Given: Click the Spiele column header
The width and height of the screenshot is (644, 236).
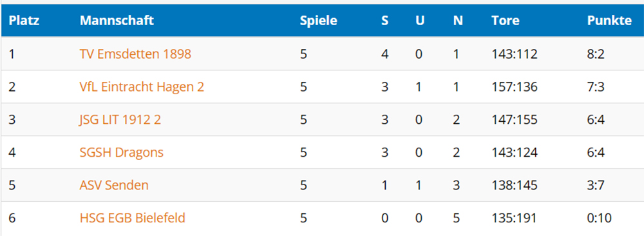Looking at the screenshot, I should [x=318, y=21].
